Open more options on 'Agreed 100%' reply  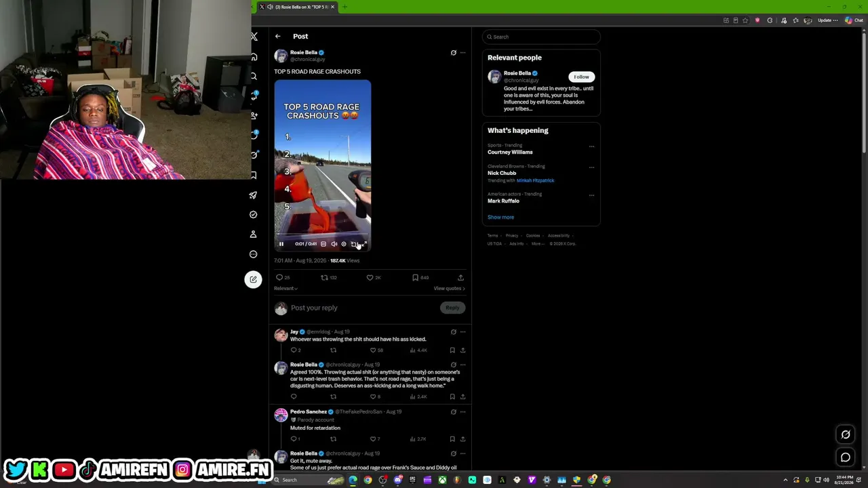click(463, 365)
